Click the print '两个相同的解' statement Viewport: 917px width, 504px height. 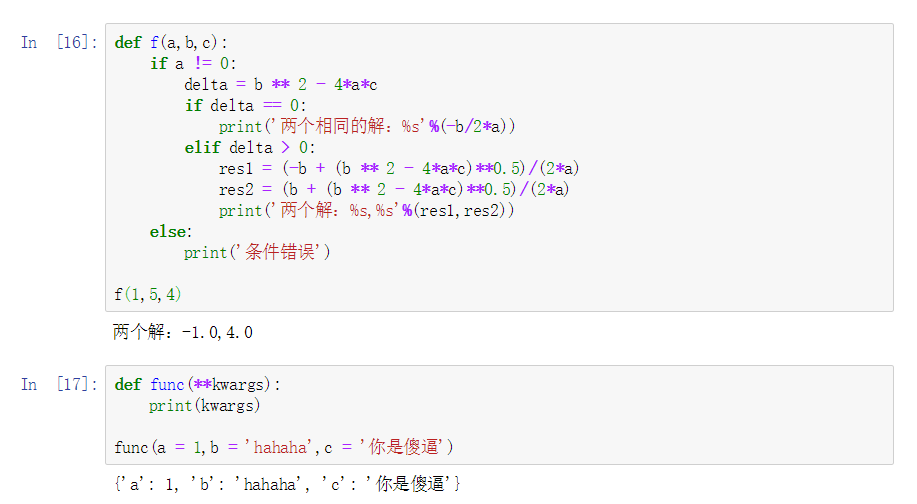pos(367,126)
